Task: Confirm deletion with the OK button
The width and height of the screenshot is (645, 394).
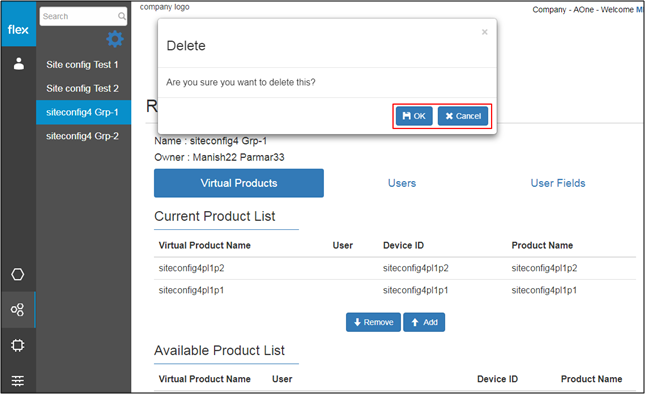Action: 414,116
